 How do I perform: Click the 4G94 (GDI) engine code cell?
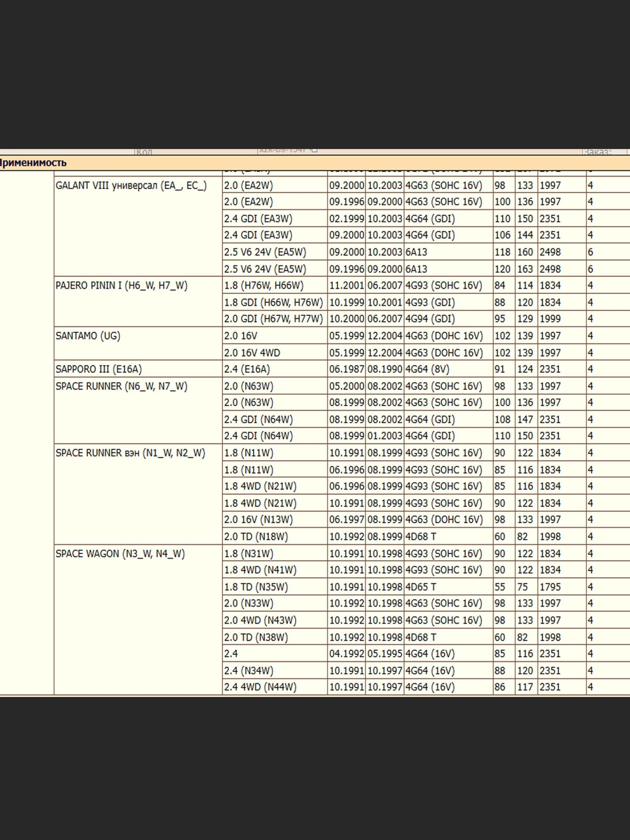click(x=430, y=319)
